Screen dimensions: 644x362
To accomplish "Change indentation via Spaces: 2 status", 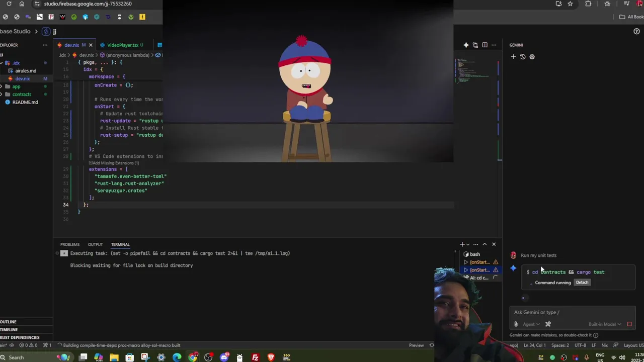I will 560,345.
